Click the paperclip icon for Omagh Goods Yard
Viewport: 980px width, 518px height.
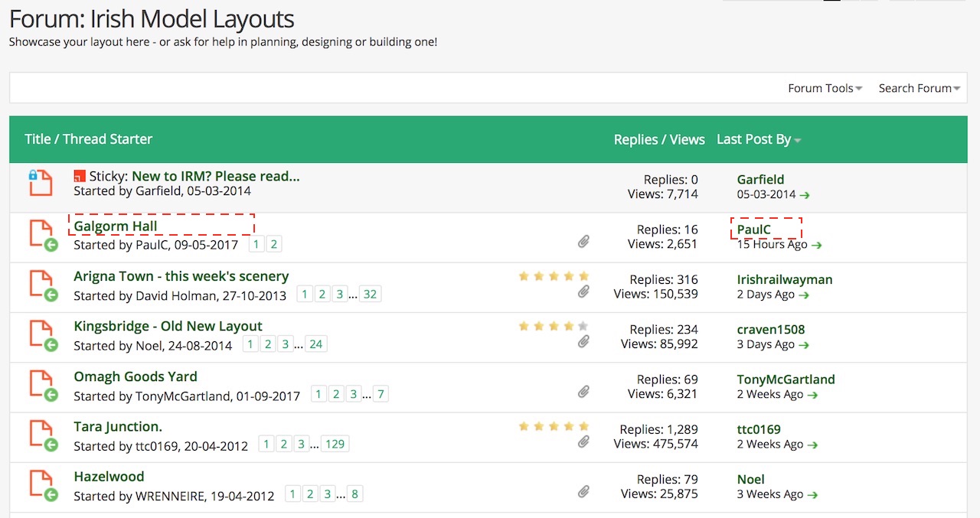pos(583,392)
